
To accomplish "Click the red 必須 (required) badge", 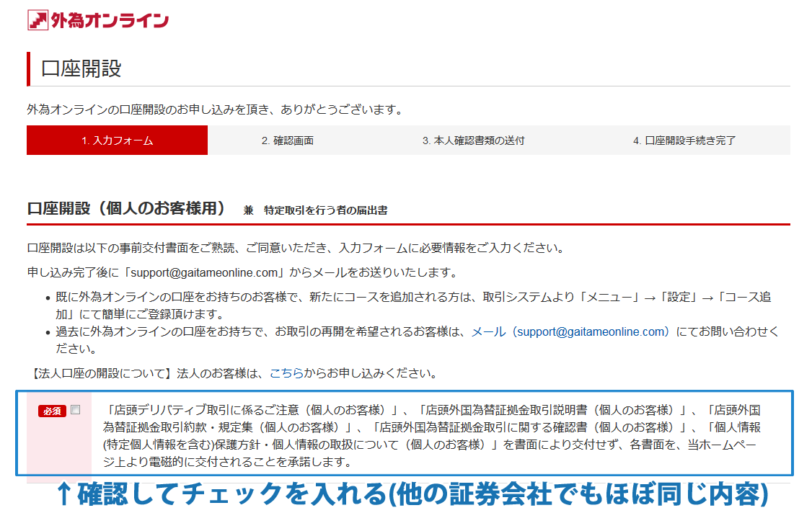I will point(53,409).
